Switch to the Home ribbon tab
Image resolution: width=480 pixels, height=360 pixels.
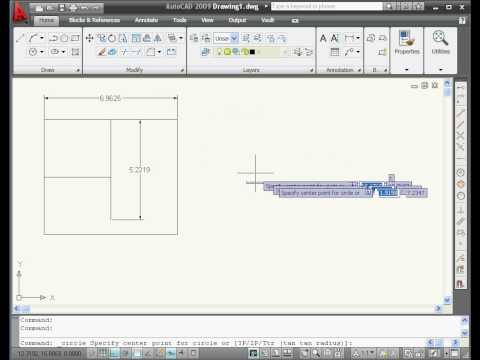[46, 20]
